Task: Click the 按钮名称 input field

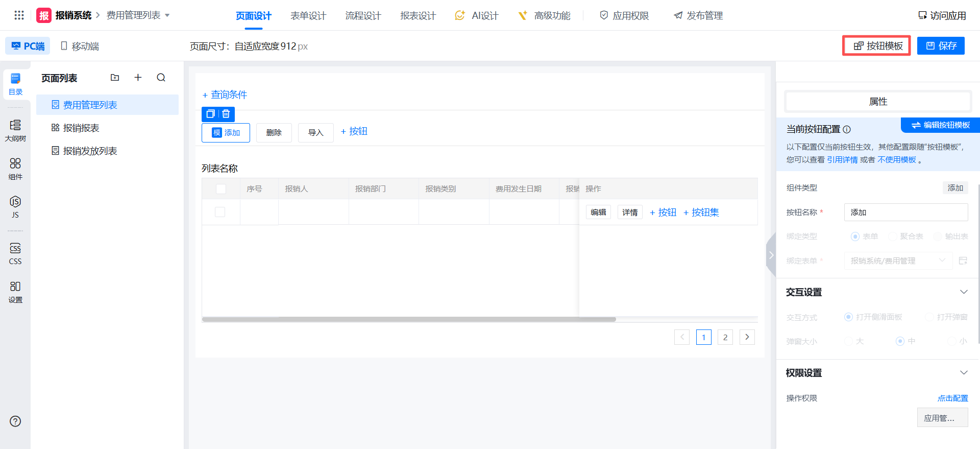Action: 905,212
